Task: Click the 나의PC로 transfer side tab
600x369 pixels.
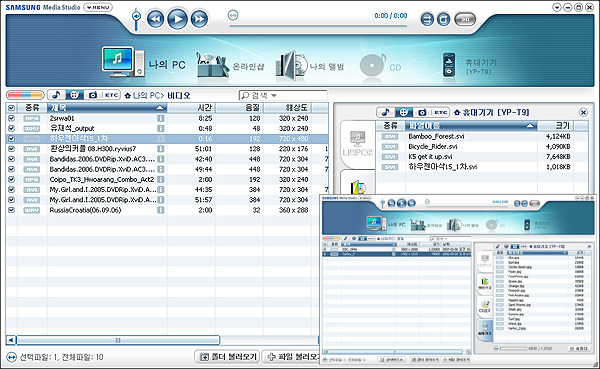Action: tap(357, 144)
